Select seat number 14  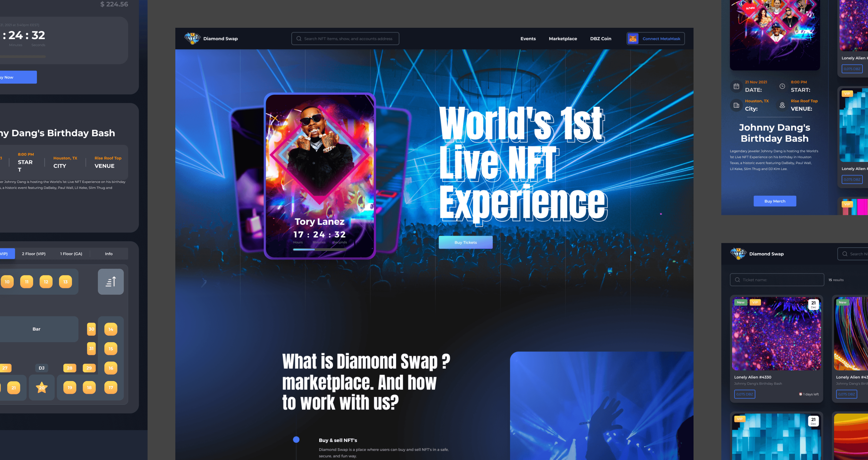(110, 329)
